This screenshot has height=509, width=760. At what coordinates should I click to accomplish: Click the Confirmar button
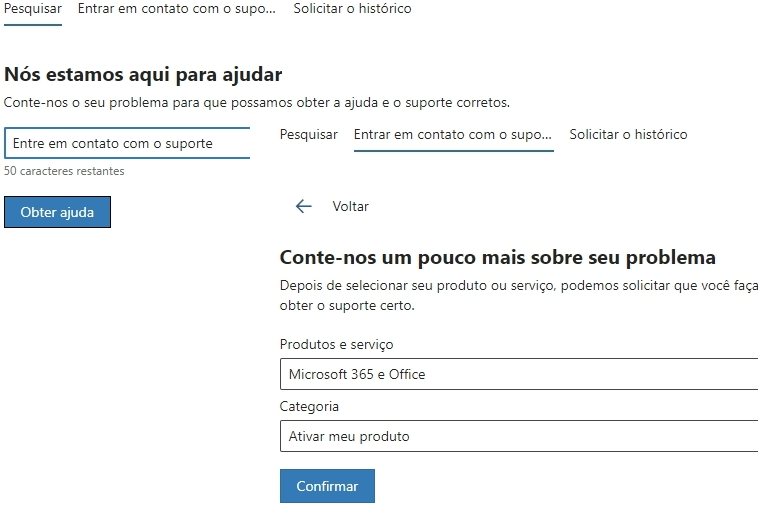[x=327, y=486]
